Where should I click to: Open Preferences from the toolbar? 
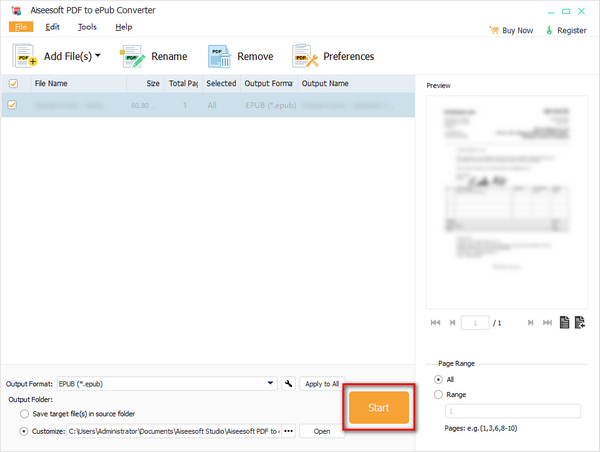tap(333, 56)
